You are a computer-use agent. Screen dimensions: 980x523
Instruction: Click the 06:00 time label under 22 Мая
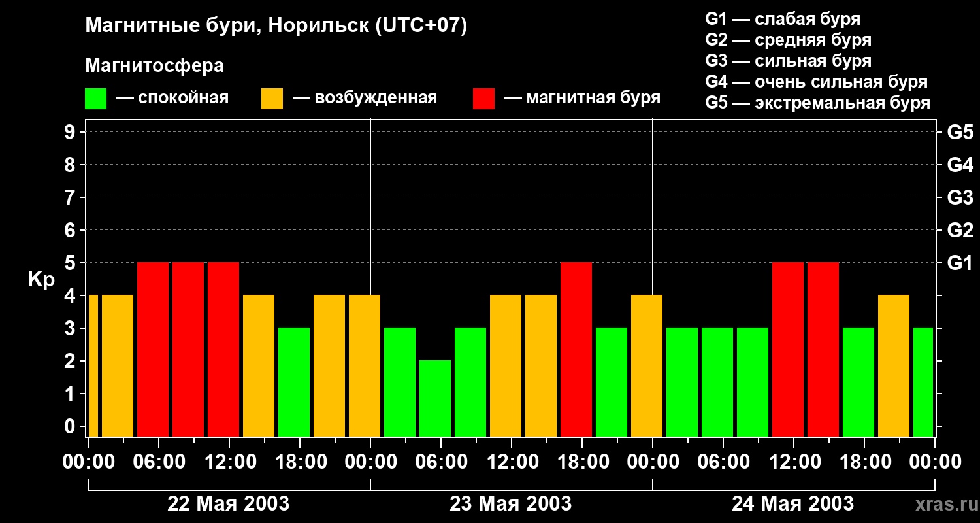[159, 462]
